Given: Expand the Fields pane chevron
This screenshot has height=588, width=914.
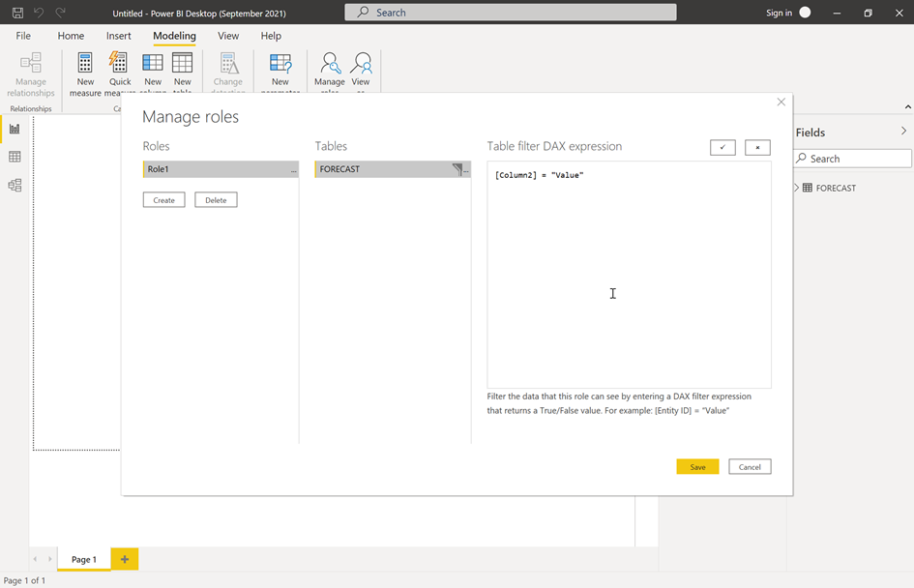Looking at the screenshot, I should pyautogui.click(x=902, y=131).
